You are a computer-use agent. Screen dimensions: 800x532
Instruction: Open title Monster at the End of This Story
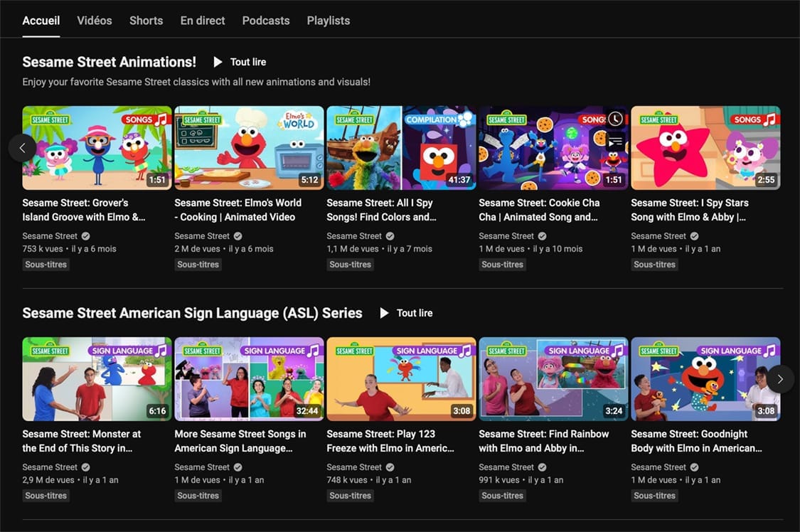click(x=82, y=441)
